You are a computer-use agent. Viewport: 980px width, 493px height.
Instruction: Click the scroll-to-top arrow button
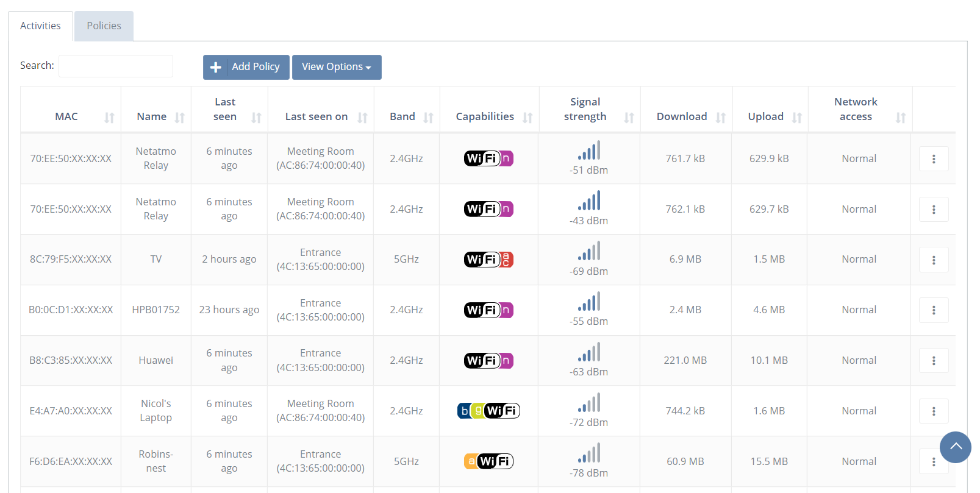point(955,447)
